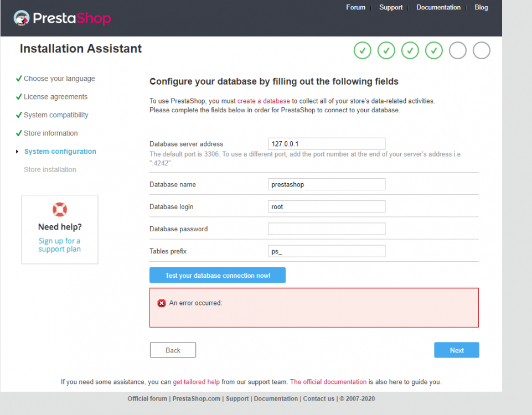
Task: Click the Database password field
Action: pos(327,229)
